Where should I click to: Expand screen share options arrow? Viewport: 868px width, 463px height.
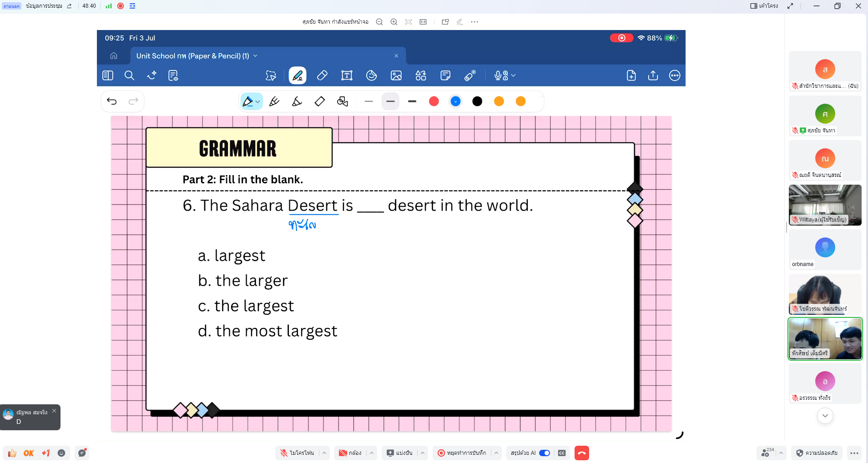[423, 453]
